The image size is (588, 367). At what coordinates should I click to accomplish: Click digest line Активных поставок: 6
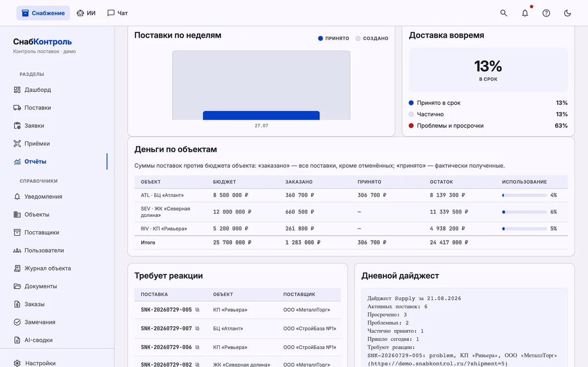pos(397,306)
